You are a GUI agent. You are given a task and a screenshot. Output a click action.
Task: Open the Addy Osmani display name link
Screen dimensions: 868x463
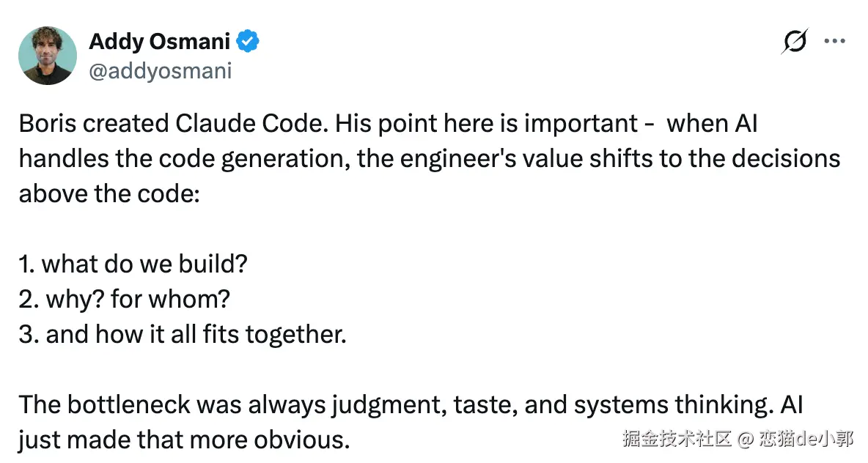click(159, 42)
